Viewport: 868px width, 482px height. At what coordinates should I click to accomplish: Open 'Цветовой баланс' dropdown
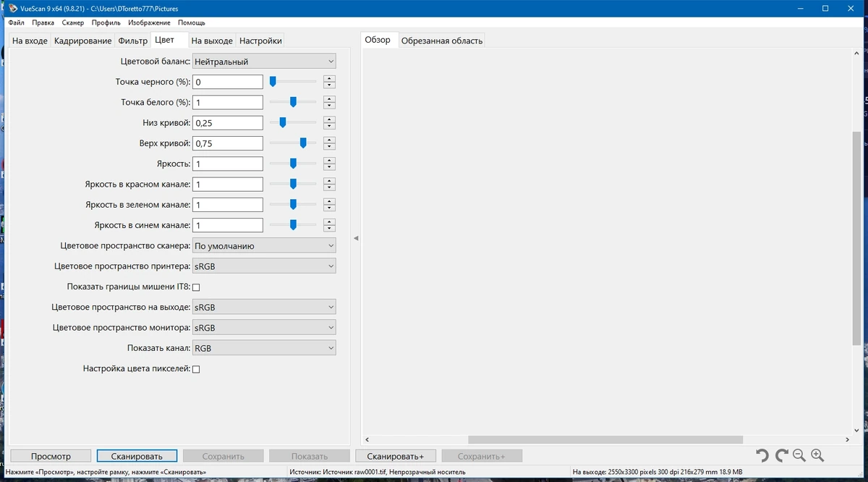264,62
